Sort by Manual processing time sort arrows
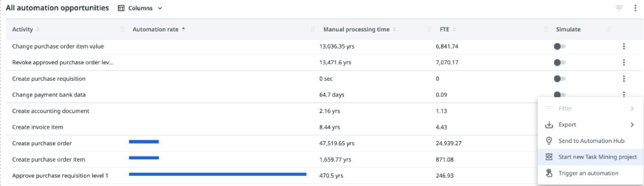This screenshot has width=644, height=186. coord(394,29)
